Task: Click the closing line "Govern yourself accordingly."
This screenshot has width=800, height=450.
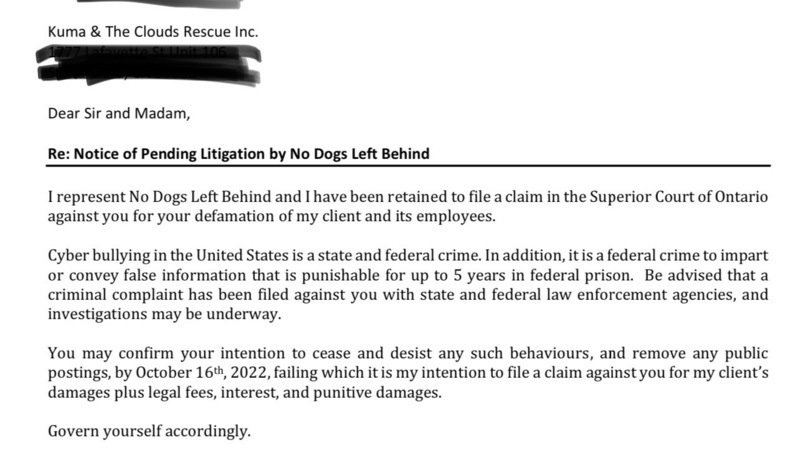Action: coord(150,432)
